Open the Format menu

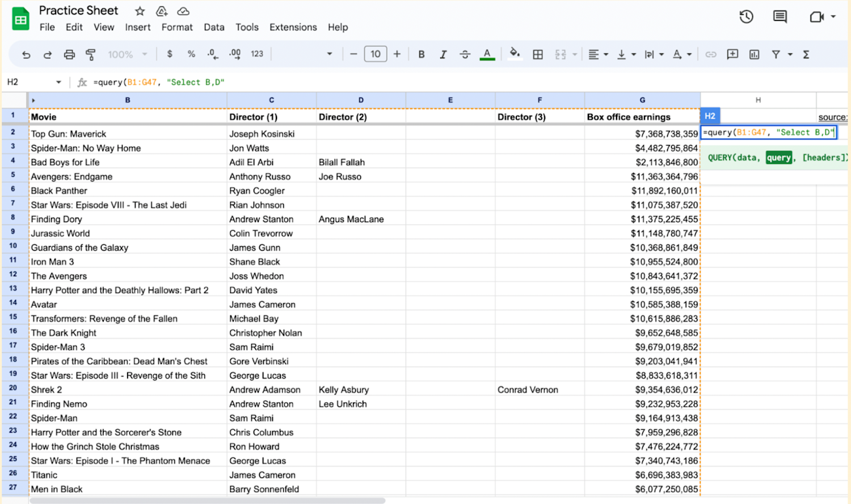[x=177, y=27]
